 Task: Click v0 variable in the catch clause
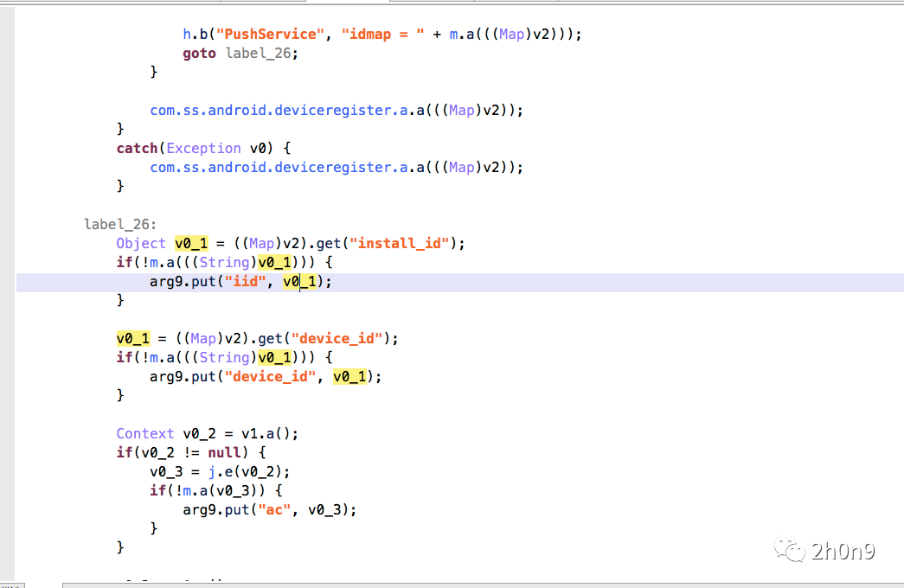[x=257, y=148]
